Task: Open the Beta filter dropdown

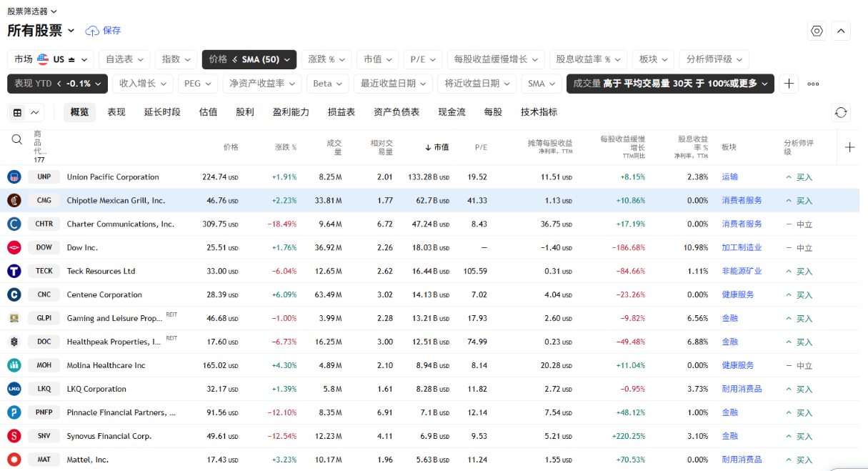Action: click(328, 84)
